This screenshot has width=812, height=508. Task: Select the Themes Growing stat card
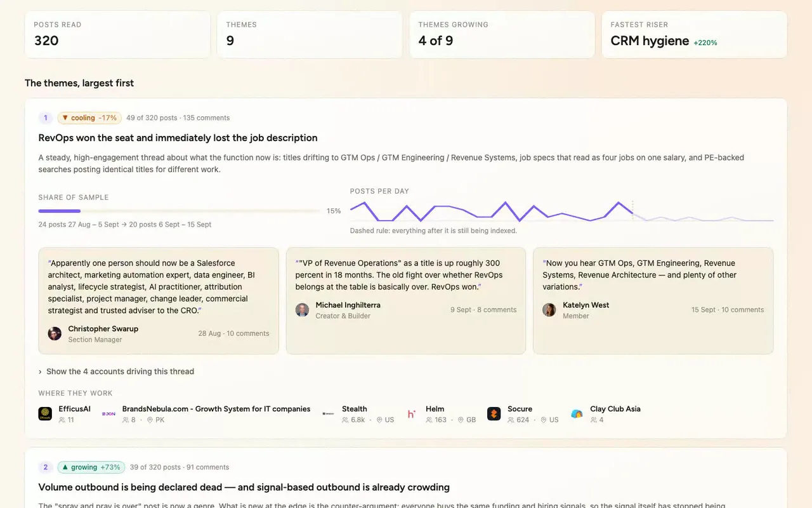(x=502, y=34)
